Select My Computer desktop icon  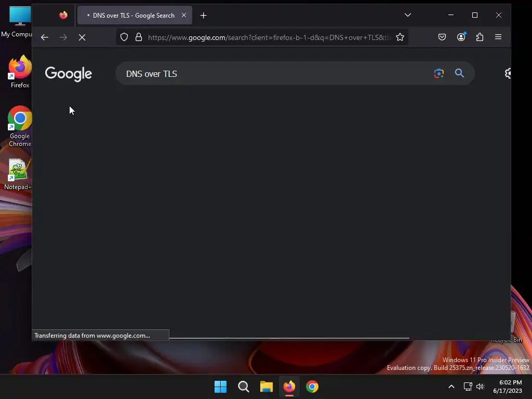pyautogui.click(x=17, y=22)
